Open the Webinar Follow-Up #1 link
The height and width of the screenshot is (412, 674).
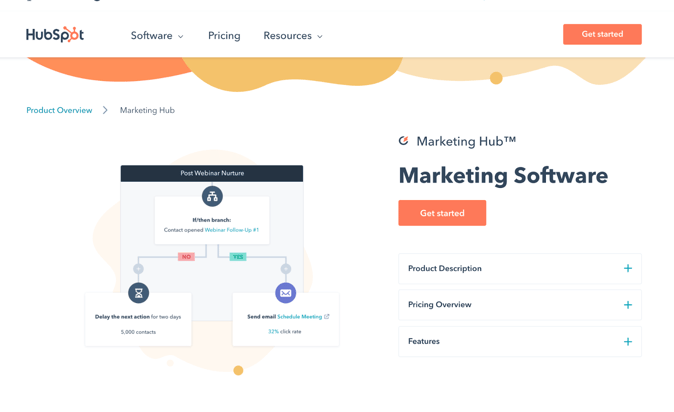tap(232, 230)
